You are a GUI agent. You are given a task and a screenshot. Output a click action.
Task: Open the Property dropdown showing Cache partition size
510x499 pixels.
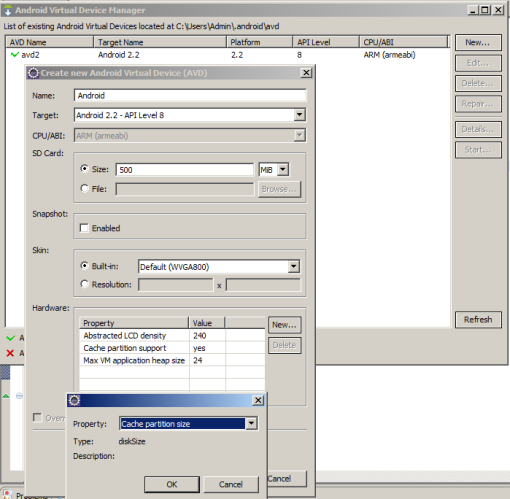[251, 424]
